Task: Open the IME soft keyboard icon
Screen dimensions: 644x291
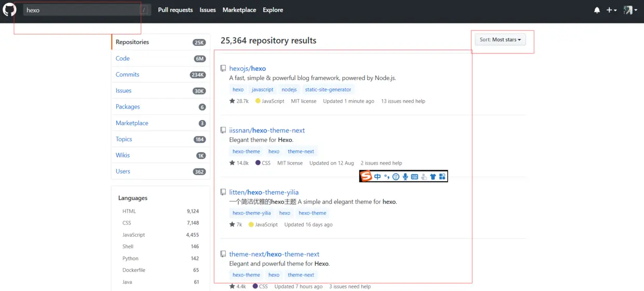Action: click(414, 177)
